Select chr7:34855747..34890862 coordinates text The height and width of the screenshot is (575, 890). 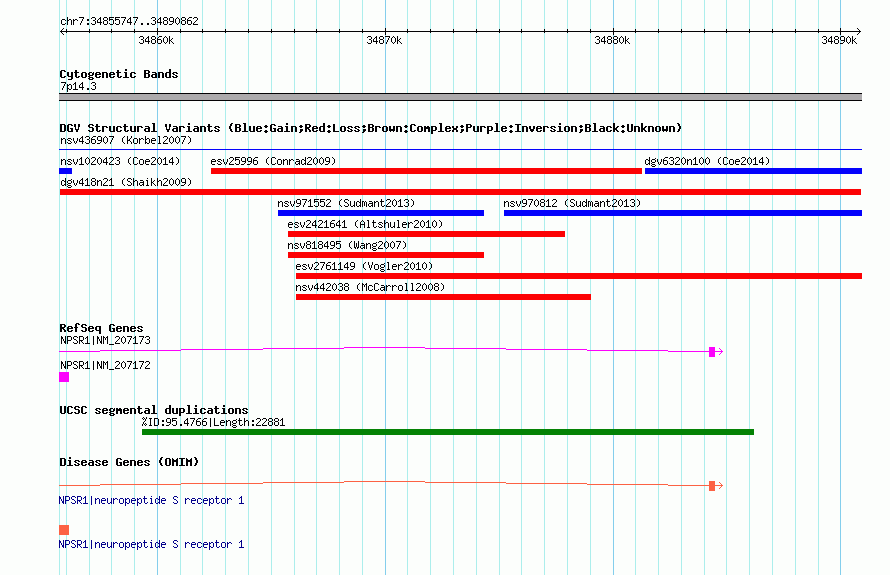[x=129, y=21]
